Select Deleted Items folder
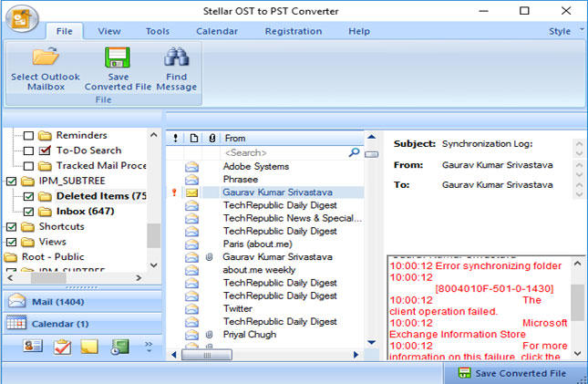 pyautogui.click(x=101, y=196)
